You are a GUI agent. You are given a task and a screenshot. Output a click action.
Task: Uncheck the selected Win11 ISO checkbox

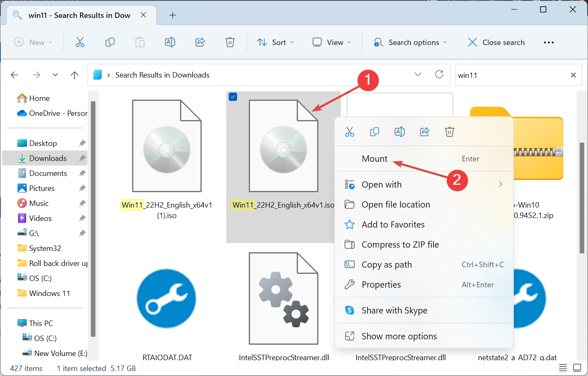(x=233, y=96)
